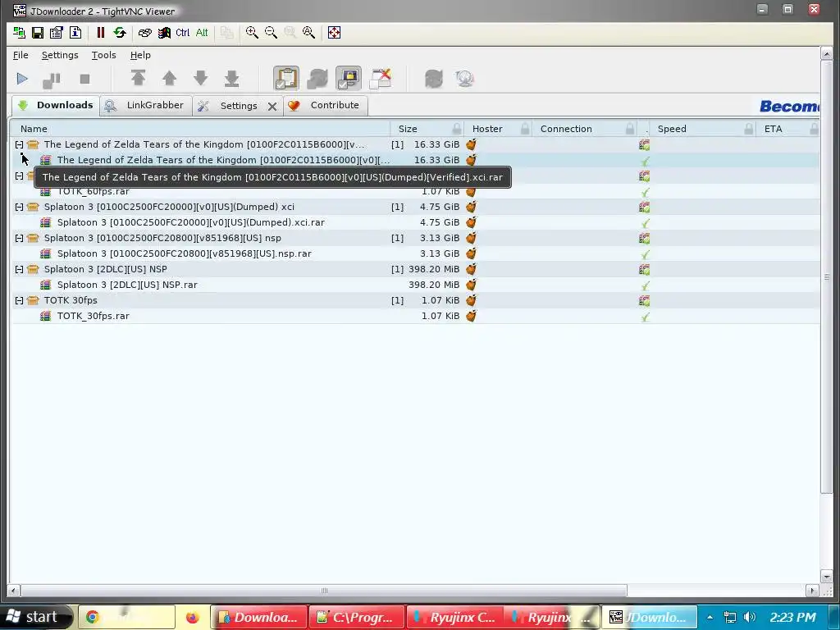Move selection down arrow icon
This screenshot has height=630, width=840.
(200, 78)
